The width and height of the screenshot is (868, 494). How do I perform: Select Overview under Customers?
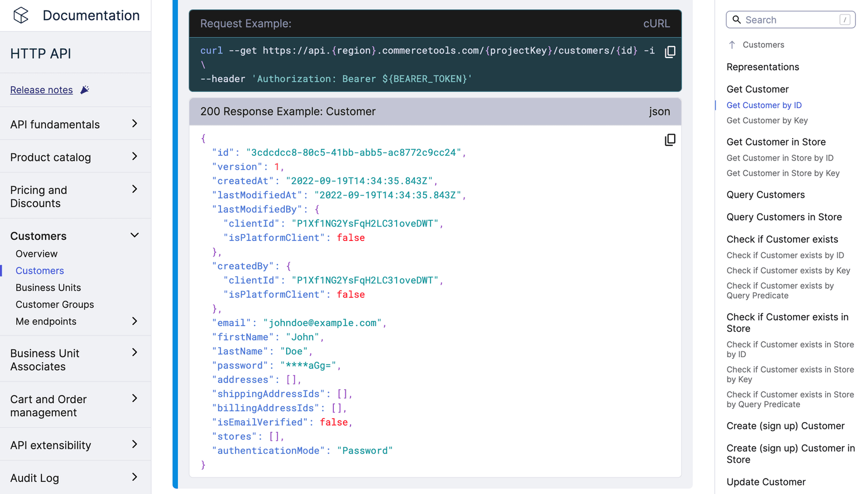(x=36, y=254)
